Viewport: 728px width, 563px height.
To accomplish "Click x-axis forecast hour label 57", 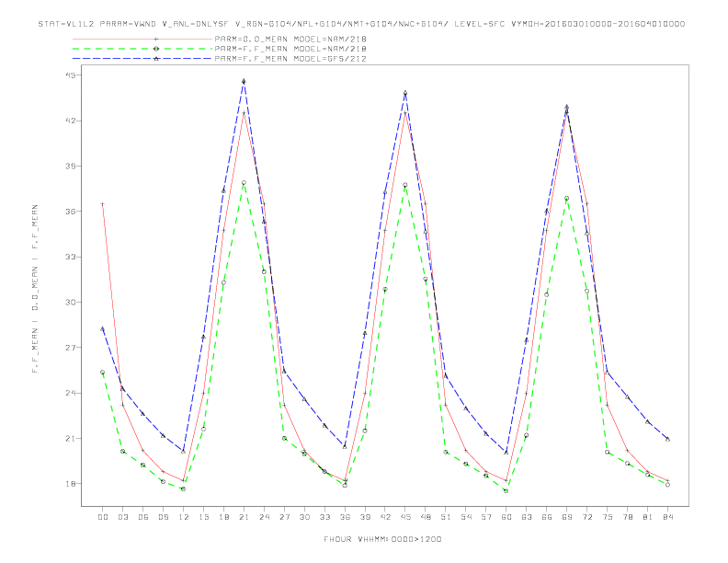I will click(x=486, y=517).
